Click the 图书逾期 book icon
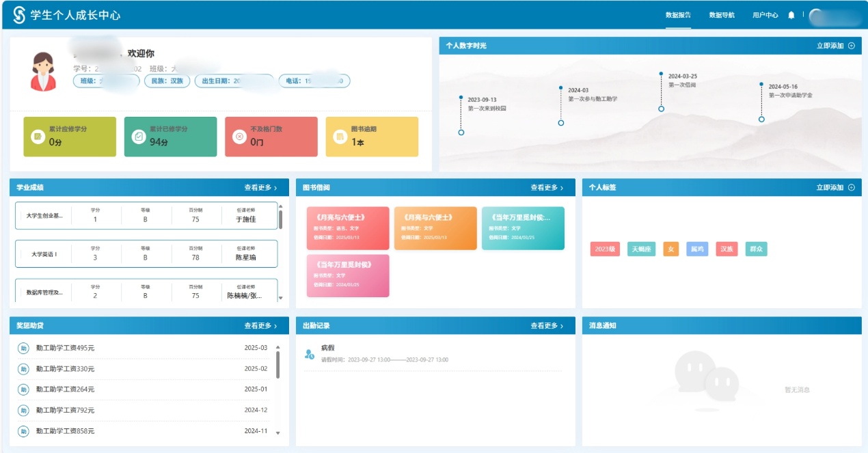Image resolution: width=868 pixels, height=453 pixels. point(340,137)
